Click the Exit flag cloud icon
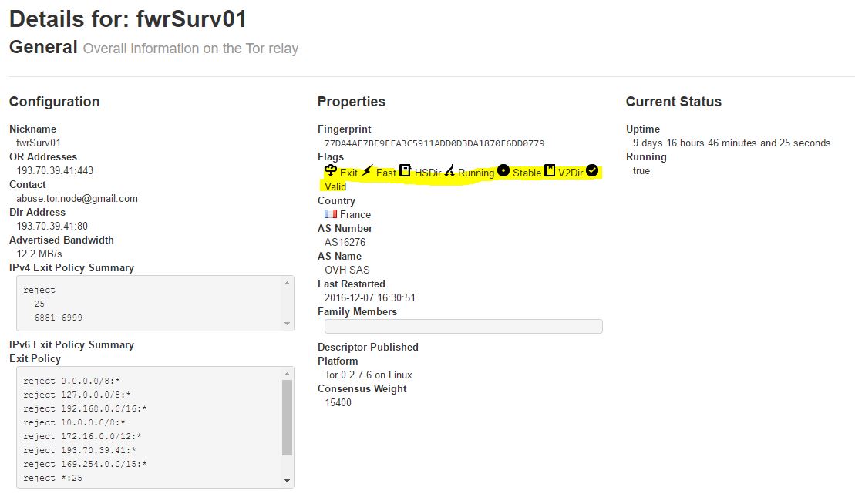Viewport: 855px width, 504px height. pos(331,171)
